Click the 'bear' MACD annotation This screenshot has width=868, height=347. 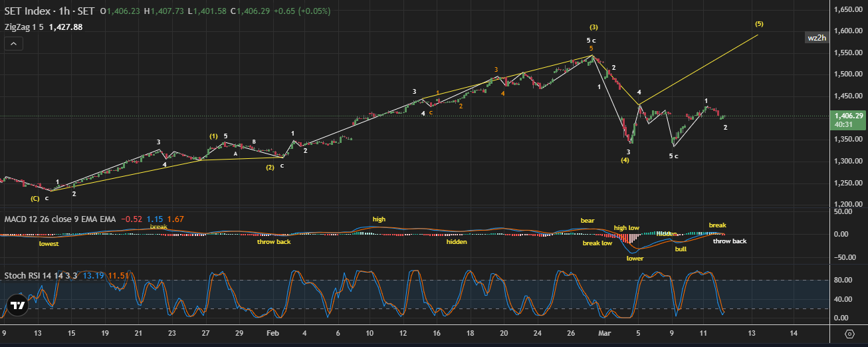click(588, 221)
